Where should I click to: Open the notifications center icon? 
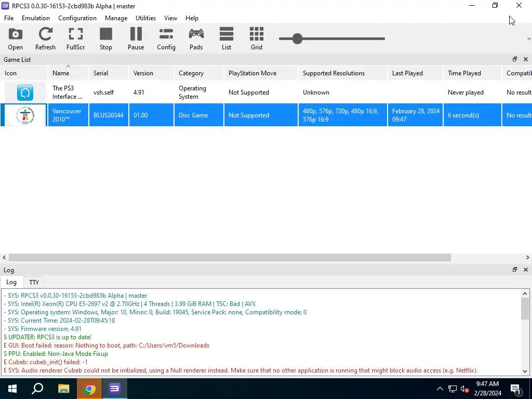(516, 389)
